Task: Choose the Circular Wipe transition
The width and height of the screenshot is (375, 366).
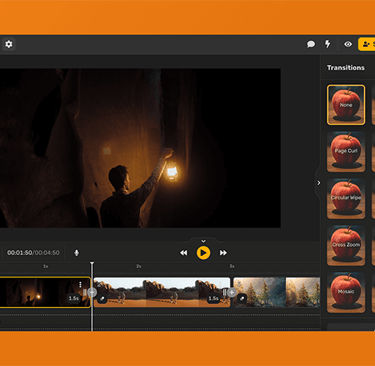Action: pos(346,198)
